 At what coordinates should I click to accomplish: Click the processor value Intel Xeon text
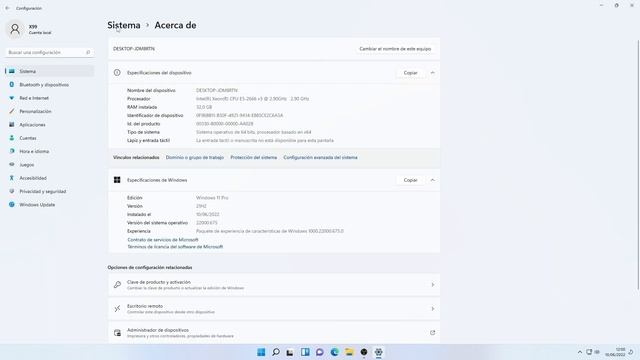252,99
